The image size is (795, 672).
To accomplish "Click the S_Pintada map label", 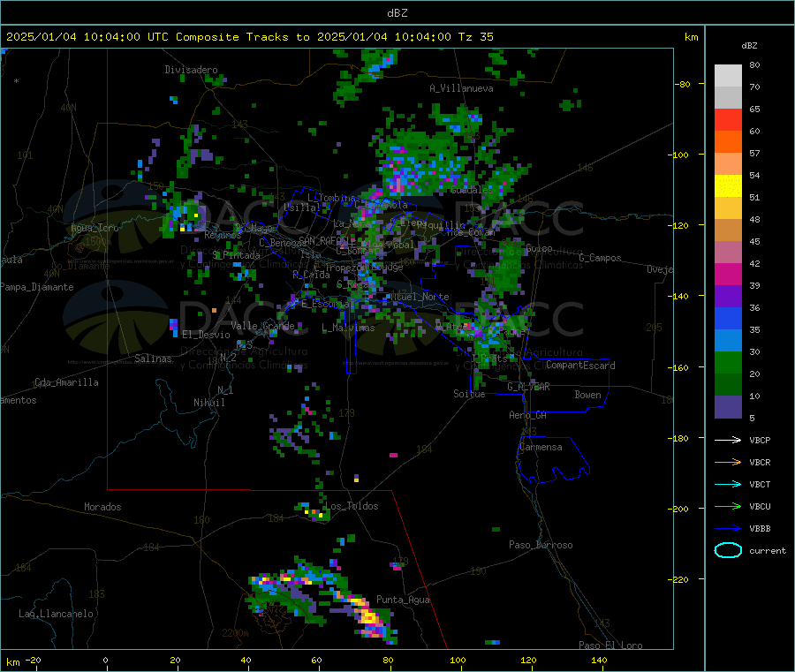I will [x=236, y=255].
